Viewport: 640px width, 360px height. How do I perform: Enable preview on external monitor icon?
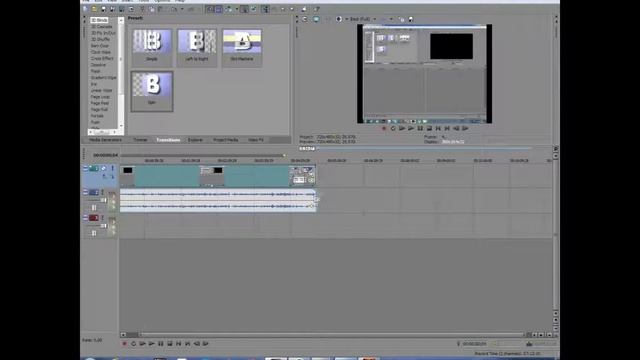click(316, 19)
